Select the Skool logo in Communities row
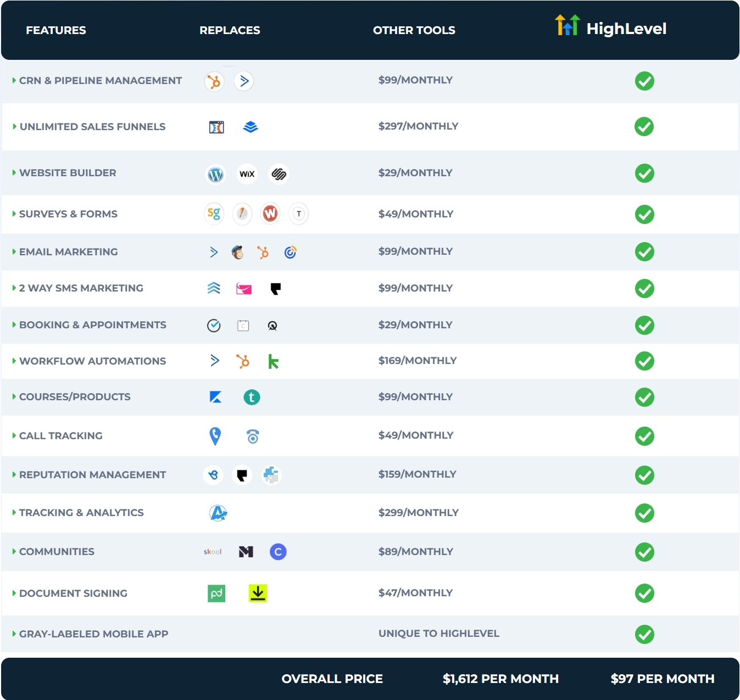This screenshot has height=700, width=740. 213,552
